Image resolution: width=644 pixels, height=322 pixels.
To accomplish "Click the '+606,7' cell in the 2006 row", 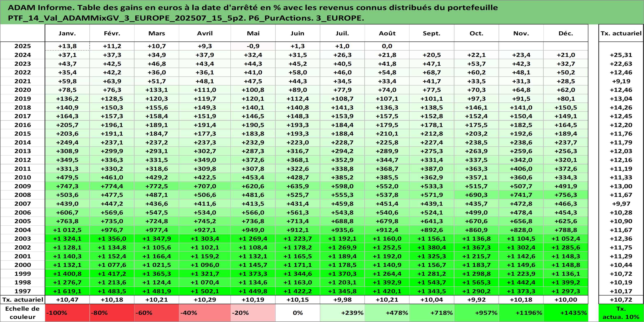I will click(67, 212).
